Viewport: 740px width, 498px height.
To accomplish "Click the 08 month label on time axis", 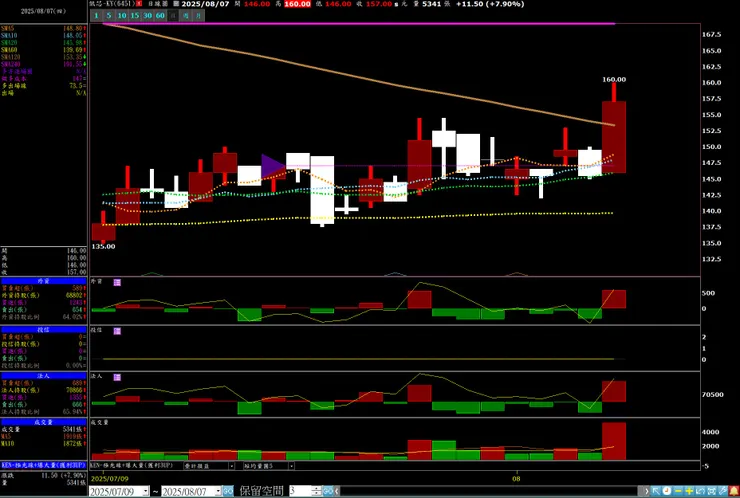I will (x=516, y=479).
